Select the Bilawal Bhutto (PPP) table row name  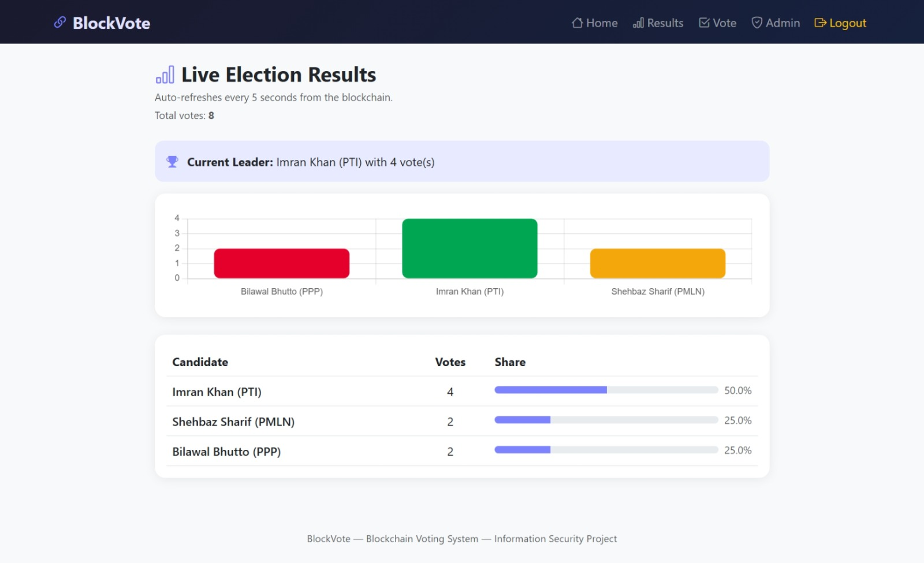[x=226, y=452]
